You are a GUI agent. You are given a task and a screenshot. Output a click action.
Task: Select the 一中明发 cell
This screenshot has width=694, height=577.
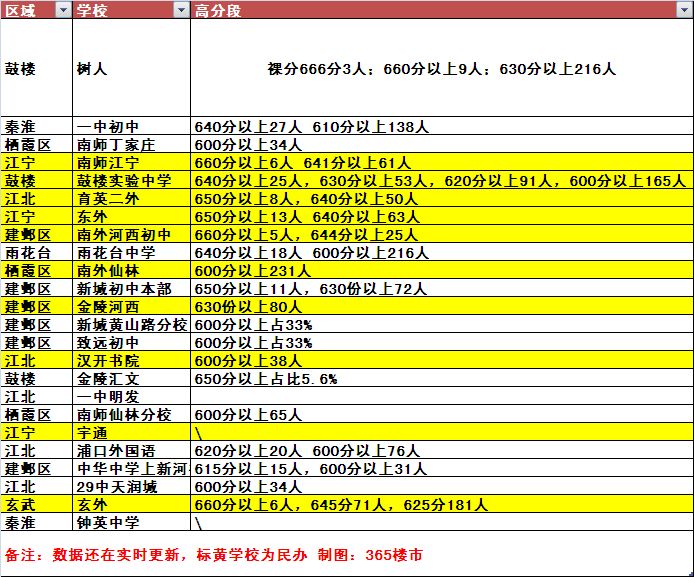click(x=131, y=396)
